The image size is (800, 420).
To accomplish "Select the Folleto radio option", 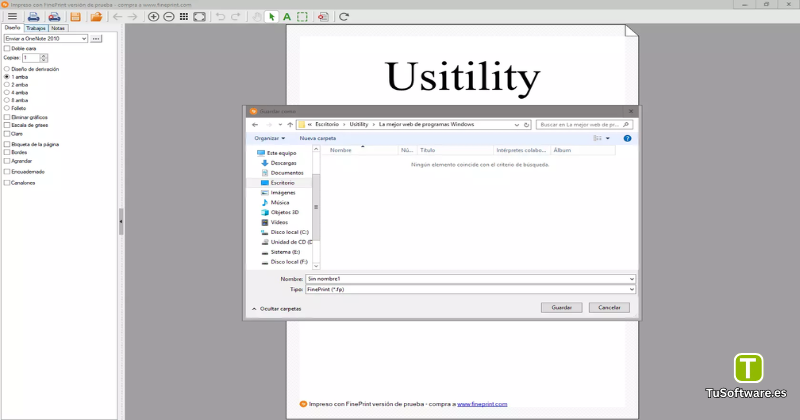I will 7,108.
